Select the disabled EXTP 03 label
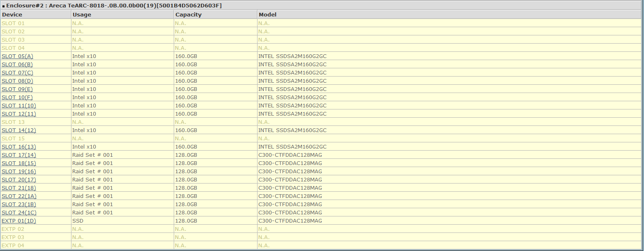This screenshot has height=251, width=644. point(13,237)
